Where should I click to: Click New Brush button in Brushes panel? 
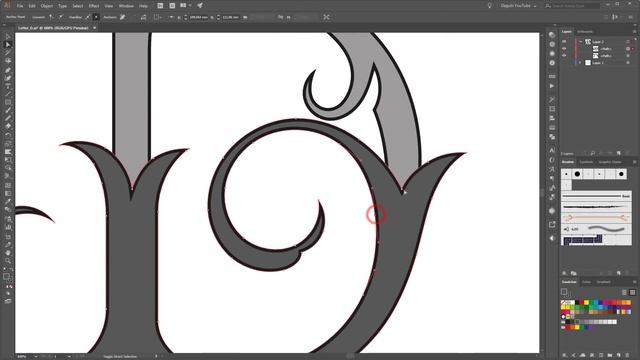point(619,273)
